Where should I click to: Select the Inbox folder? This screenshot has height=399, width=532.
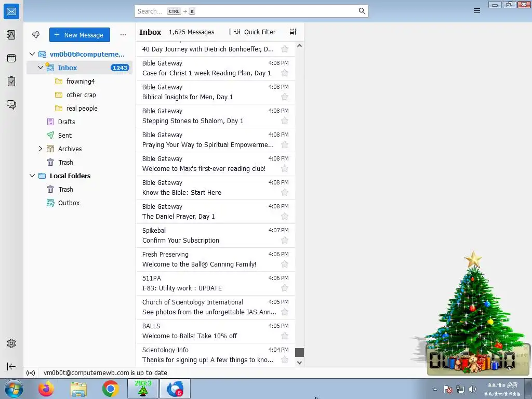(79, 68)
